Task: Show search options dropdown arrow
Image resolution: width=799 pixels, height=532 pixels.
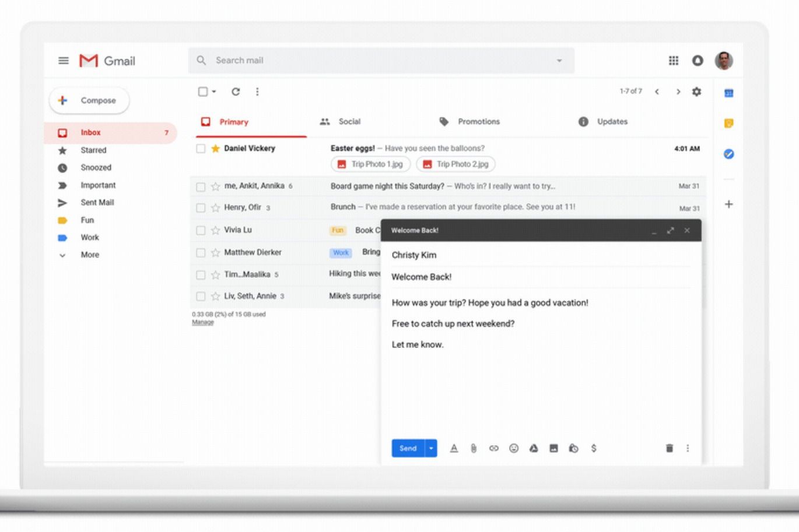Action: tap(559, 61)
